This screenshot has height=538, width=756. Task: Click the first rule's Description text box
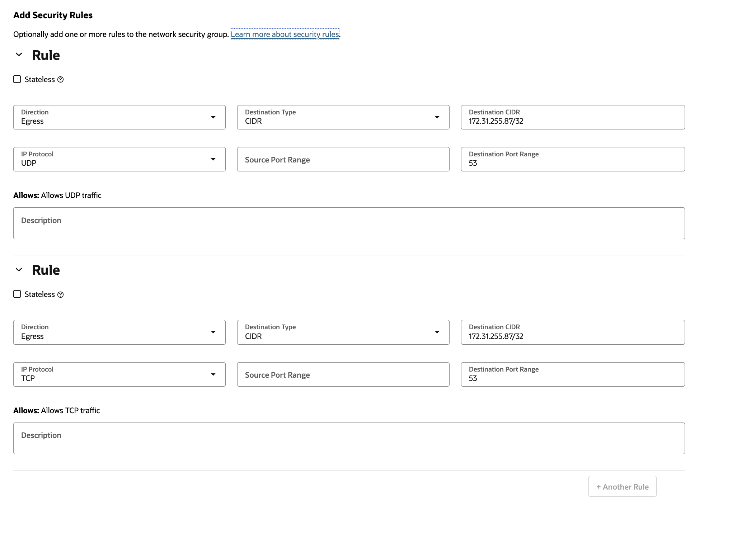coord(349,223)
